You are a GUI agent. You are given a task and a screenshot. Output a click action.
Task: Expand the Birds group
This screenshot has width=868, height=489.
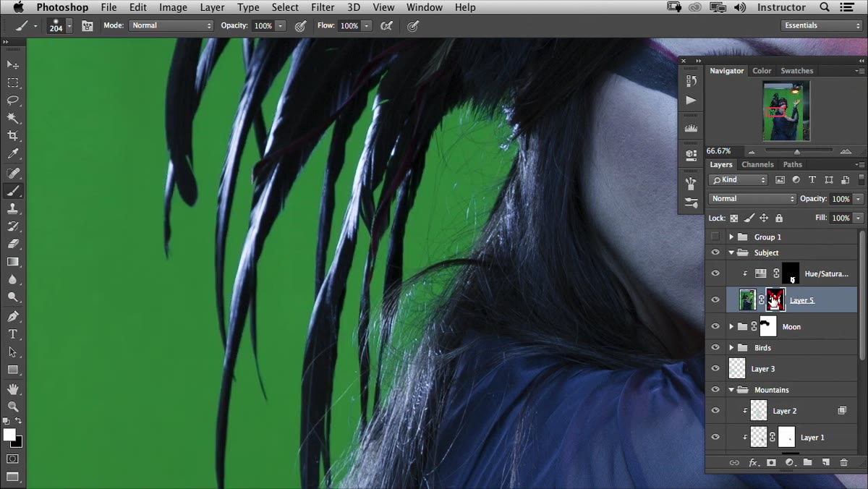pyautogui.click(x=731, y=348)
